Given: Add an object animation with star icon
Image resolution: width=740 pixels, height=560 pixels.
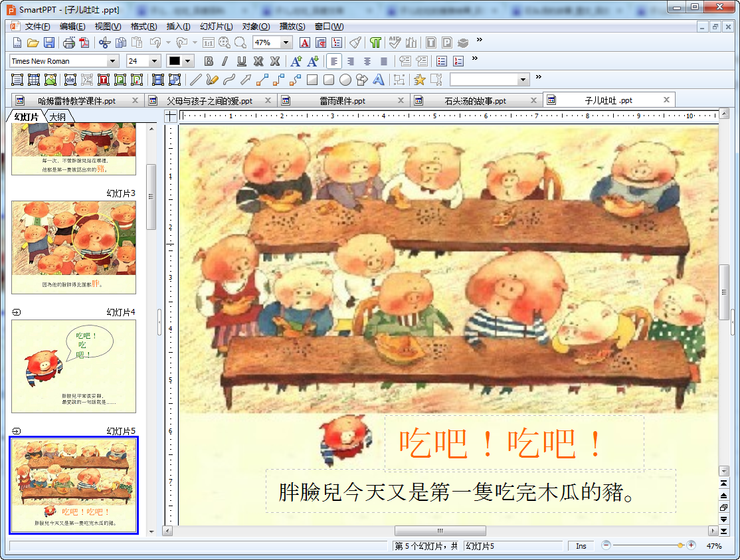Looking at the screenshot, I should (419, 80).
